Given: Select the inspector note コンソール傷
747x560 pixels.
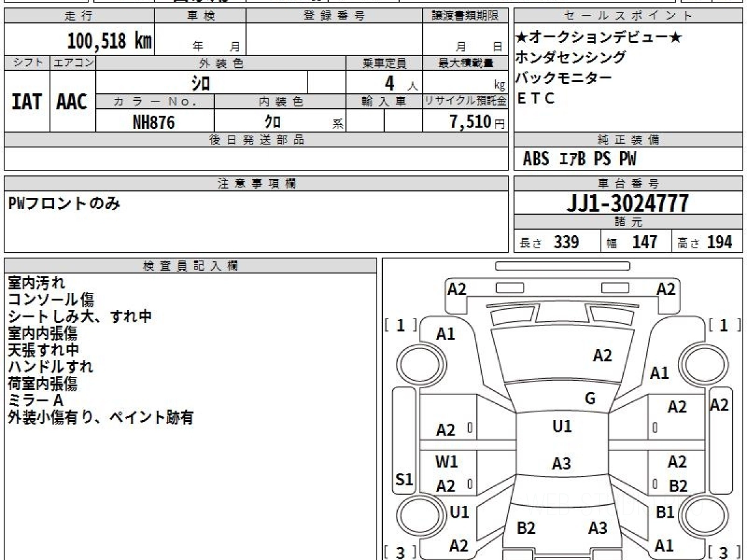Looking at the screenshot, I should point(50,300).
